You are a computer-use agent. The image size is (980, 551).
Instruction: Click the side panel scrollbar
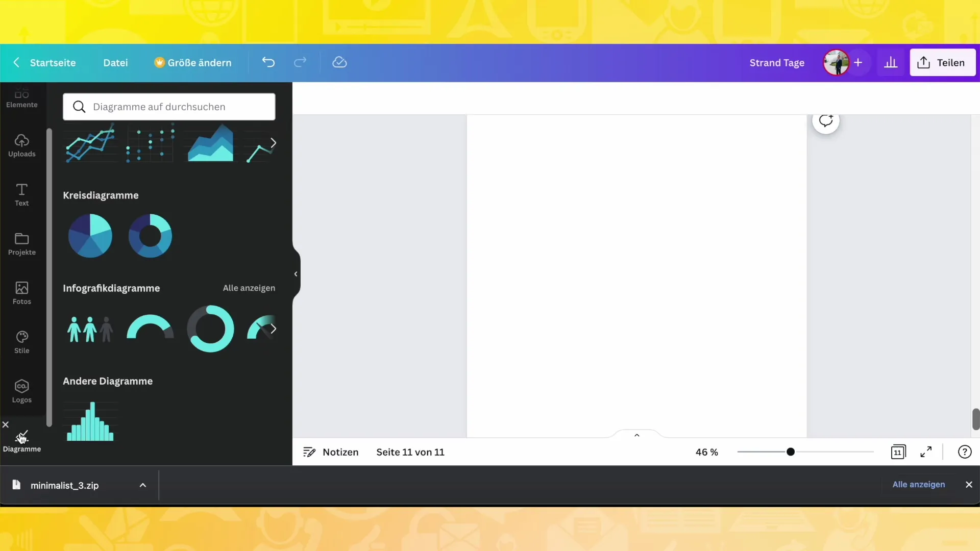coord(49,277)
